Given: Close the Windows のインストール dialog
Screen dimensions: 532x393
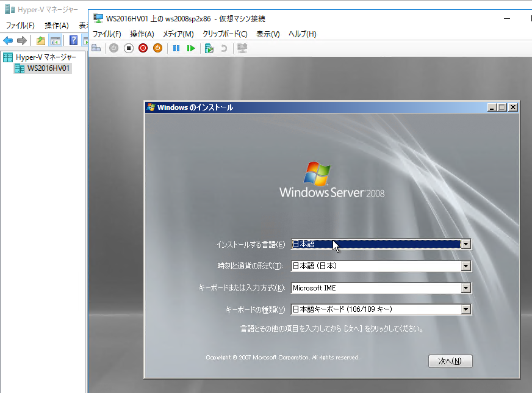Looking at the screenshot, I should pyautogui.click(x=513, y=107).
